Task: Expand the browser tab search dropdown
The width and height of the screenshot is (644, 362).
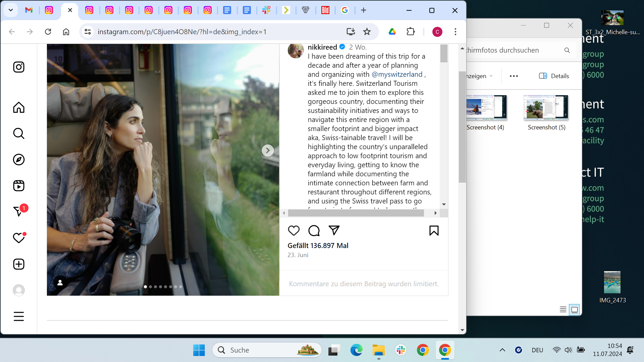Action: coord(11,10)
